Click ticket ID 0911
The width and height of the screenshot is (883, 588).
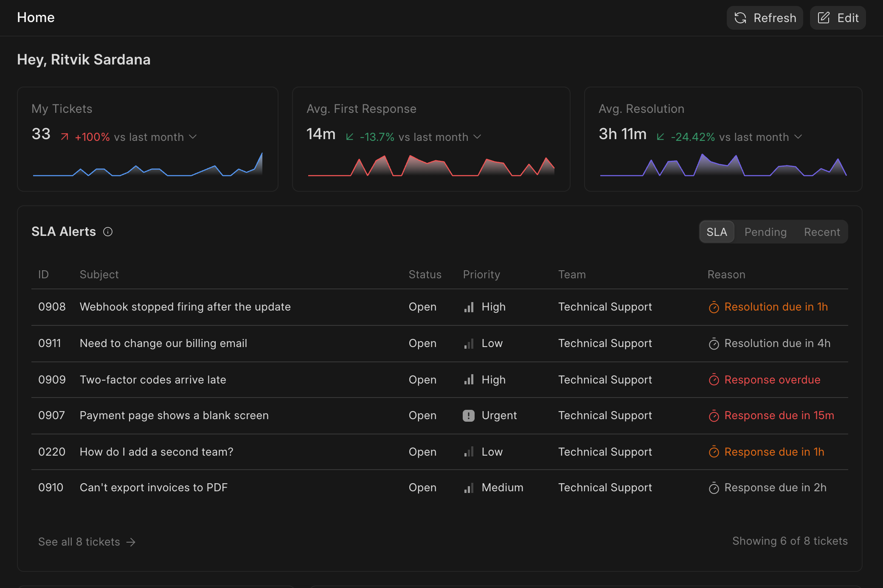coord(50,343)
